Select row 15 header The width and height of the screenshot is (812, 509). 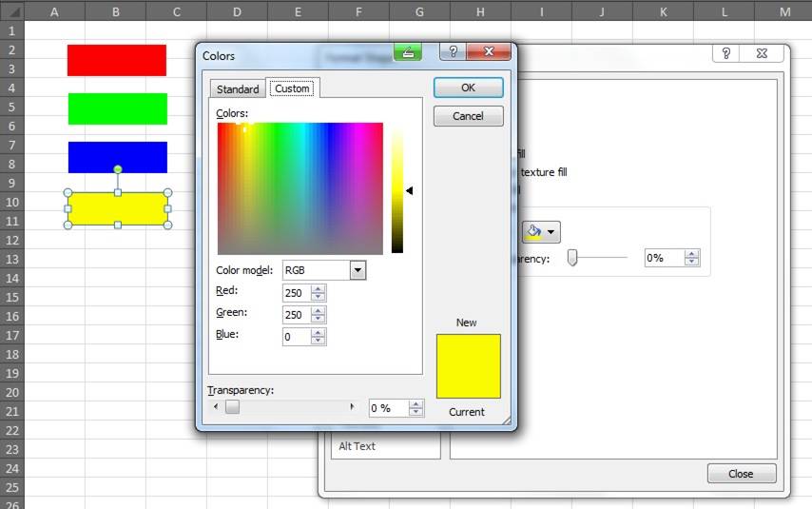pyautogui.click(x=12, y=298)
